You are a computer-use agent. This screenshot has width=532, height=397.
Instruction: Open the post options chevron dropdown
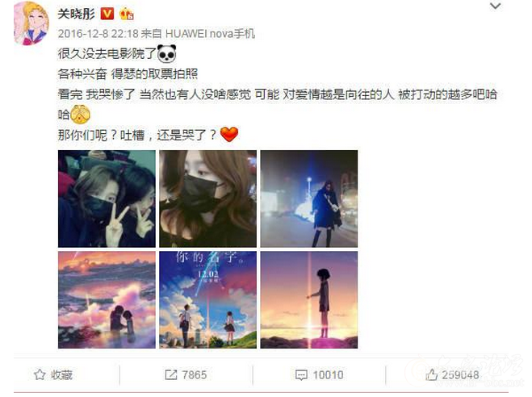pyautogui.click(x=496, y=6)
